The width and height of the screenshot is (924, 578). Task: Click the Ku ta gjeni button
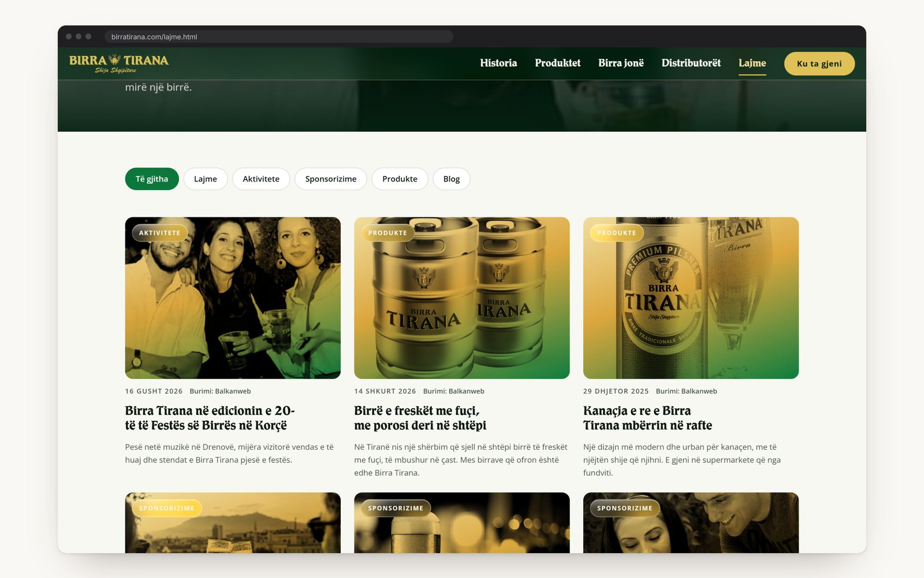pyautogui.click(x=819, y=64)
